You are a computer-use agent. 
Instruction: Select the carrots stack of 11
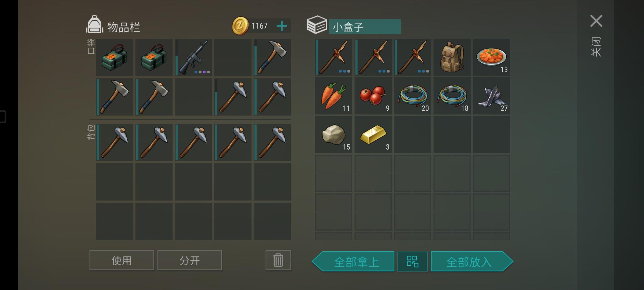pyautogui.click(x=334, y=96)
